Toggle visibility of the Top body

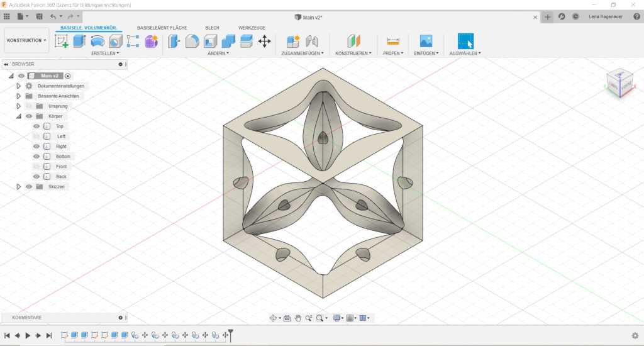36,126
